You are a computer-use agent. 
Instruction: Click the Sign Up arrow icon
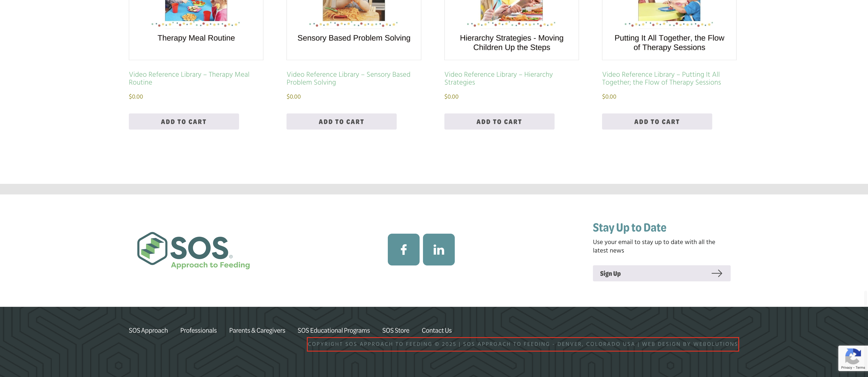[716, 273]
